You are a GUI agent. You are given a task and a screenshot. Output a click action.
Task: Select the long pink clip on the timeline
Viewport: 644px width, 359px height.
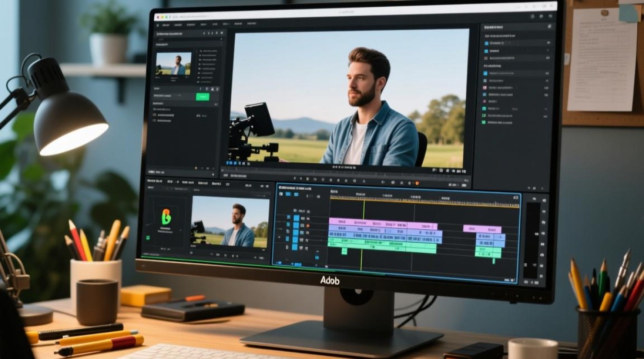coord(383,224)
